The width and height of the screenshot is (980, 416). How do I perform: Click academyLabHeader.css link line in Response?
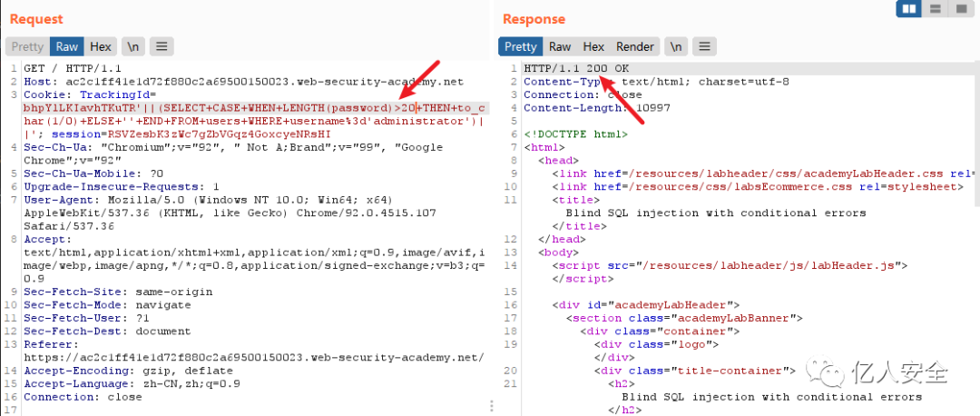tap(763, 173)
